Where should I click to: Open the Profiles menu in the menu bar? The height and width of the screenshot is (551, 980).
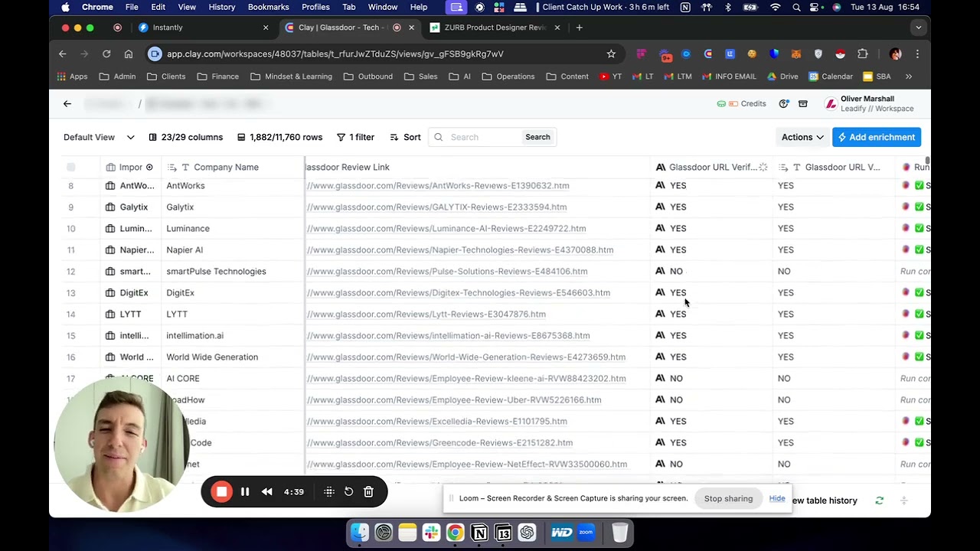pyautogui.click(x=315, y=7)
